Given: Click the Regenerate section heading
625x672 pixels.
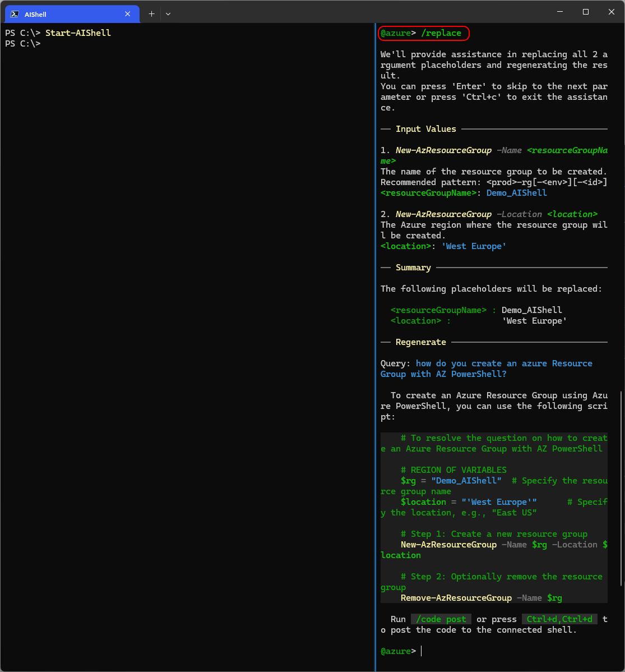Looking at the screenshot, I should (420, 342).
